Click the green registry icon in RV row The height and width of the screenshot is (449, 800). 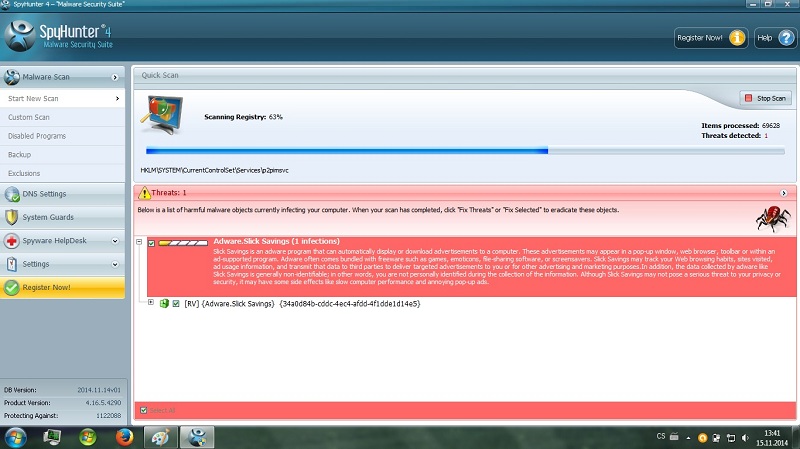[164, 304]
